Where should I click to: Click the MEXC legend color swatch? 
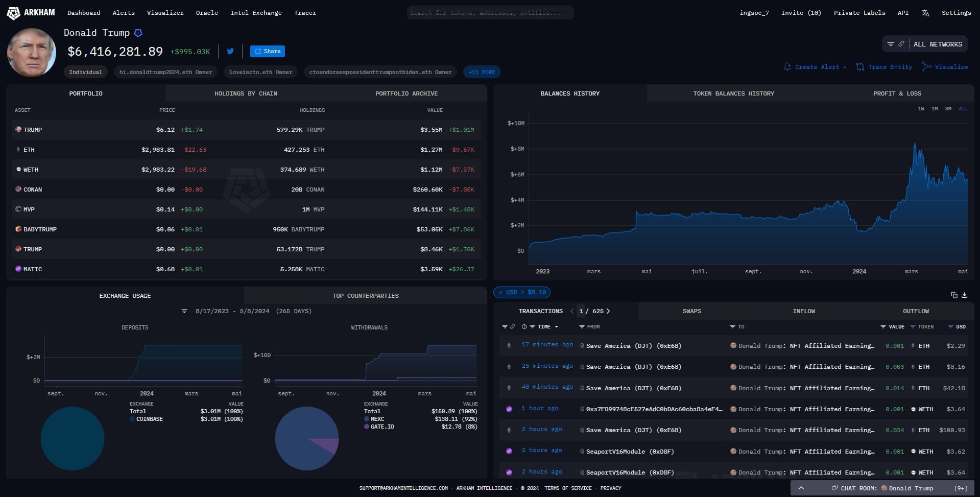tap(367, 419)
